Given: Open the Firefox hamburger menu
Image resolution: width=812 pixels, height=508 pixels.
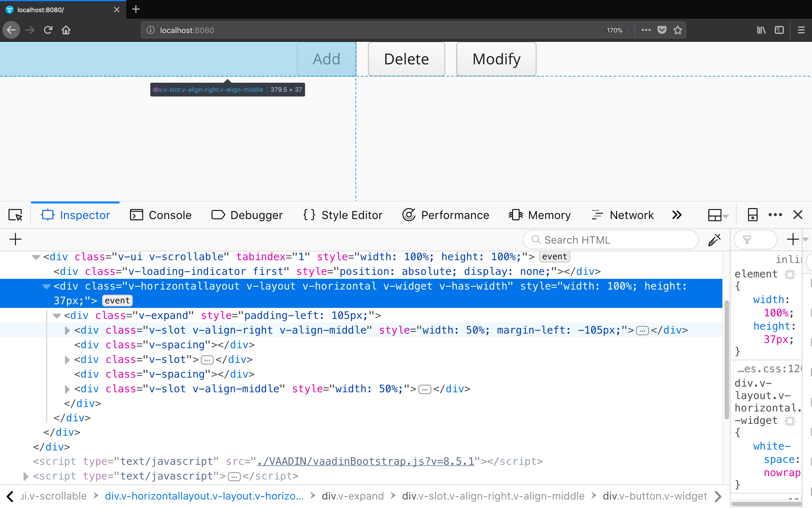Looking at the screenshot, I should click(x=801, y=30).
